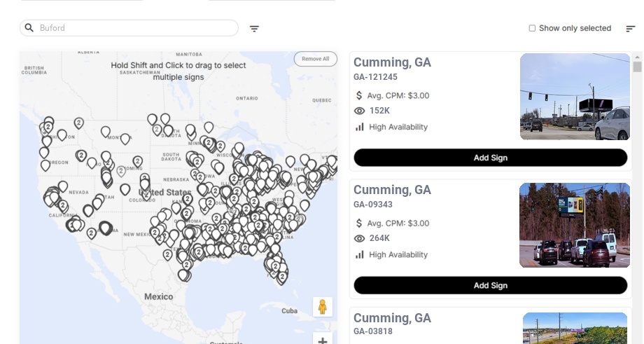Image resolution: width=644 pixels, height=344 pixels.
Task: Click dollar icon for GA-09343 CPM
Action: pyautogui.click(x=359, y=223)
